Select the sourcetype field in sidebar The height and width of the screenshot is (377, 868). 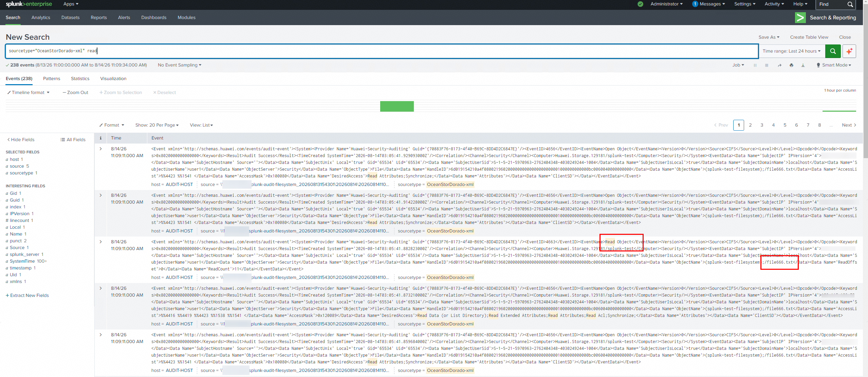pos(21,173)
